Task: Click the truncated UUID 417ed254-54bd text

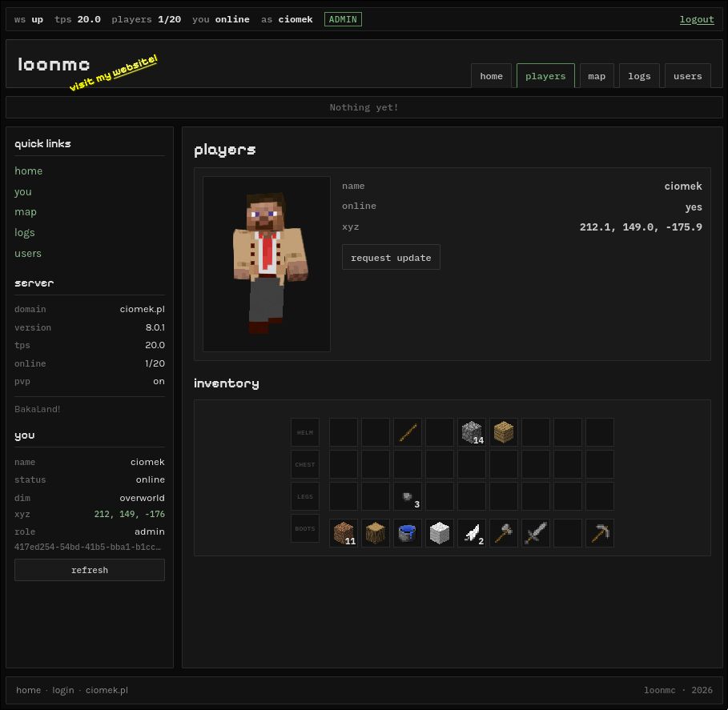Action: [x=88, y=547]
